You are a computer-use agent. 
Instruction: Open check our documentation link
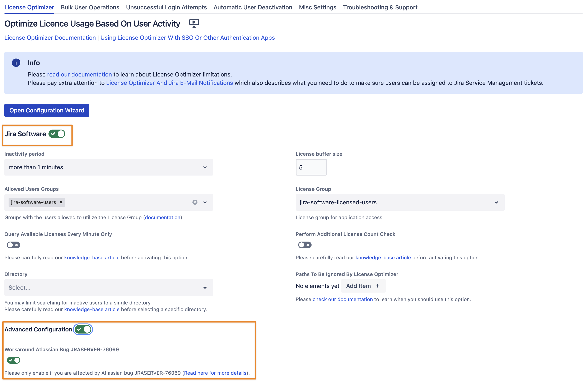click(343, 299)
